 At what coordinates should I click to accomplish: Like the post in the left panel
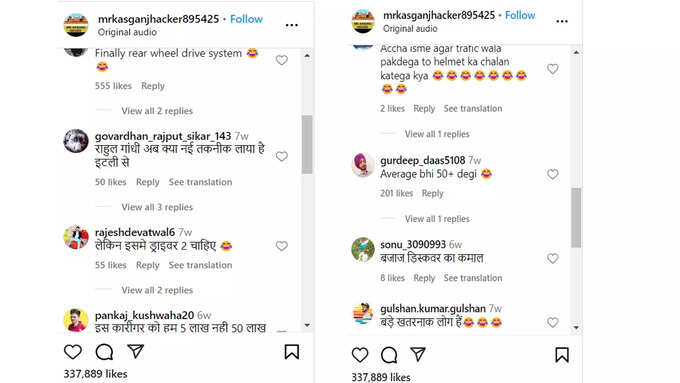(x=73, y=352)
